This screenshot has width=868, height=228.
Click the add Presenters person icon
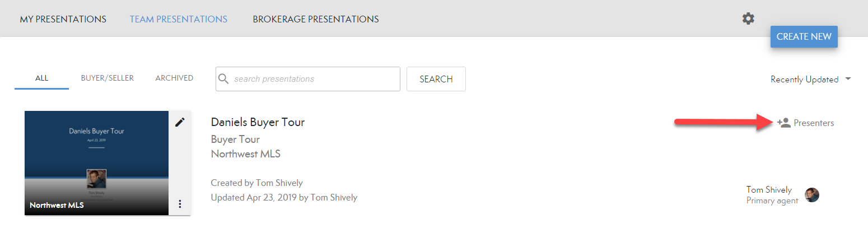[x=784, y=123]
